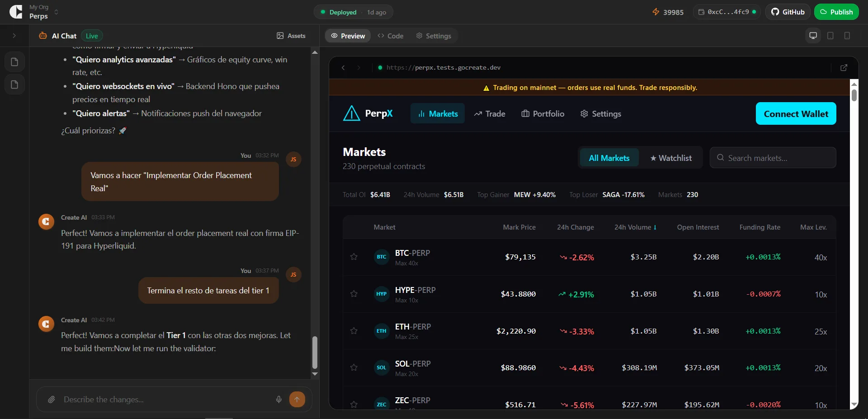Switch to the Preview tab
This screenshot has height=419, width=868.
tap(348, 36)
